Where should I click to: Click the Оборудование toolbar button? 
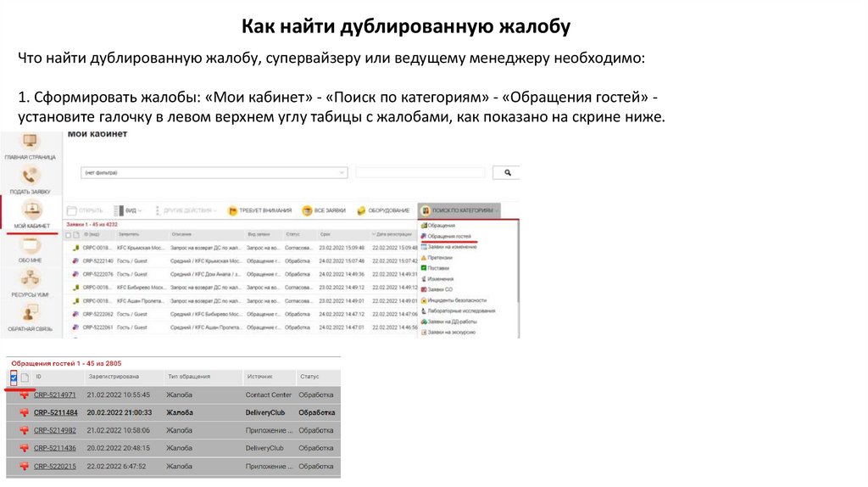coord(384,210)
